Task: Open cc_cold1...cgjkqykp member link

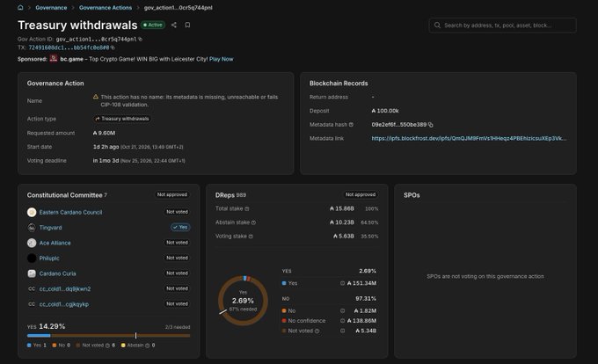Action: (63, 304)
